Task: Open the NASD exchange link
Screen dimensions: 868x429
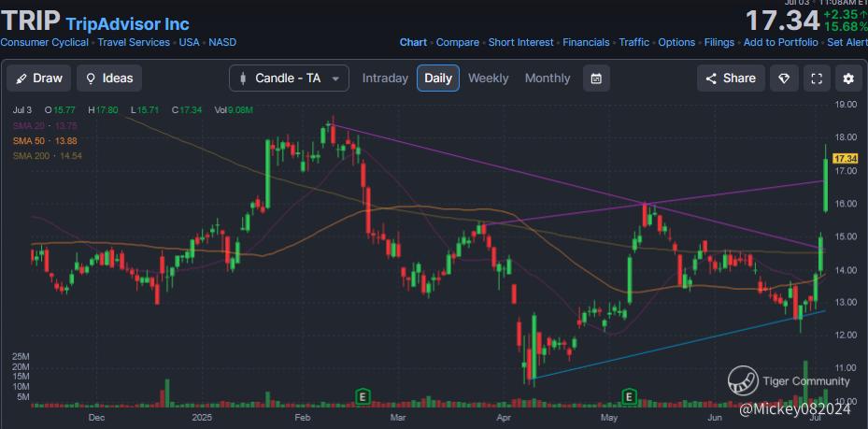Action: [x=222, y=43]
